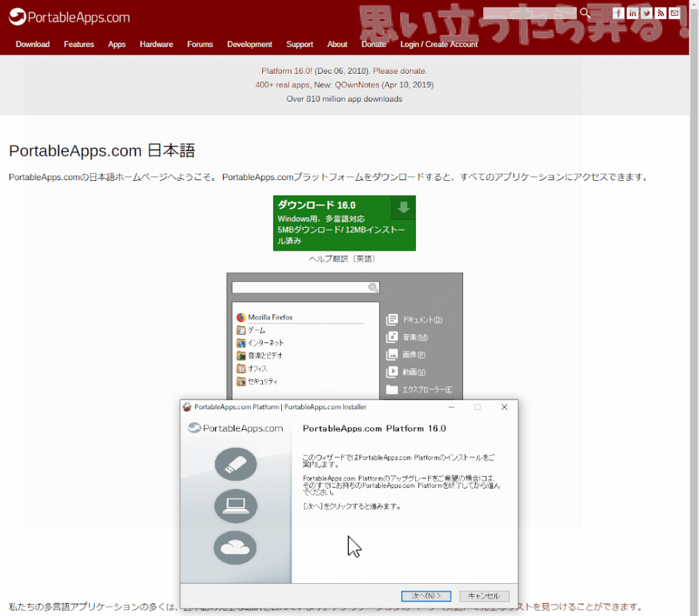The width and height of the screenshot is (699, 616).
Task: Open the Development menu
Action: pyautogui.click(x=250, y=44)
